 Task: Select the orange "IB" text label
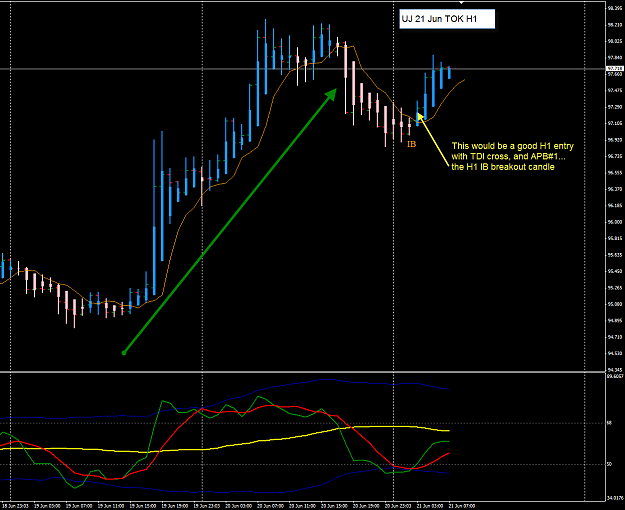click(412, 144)
